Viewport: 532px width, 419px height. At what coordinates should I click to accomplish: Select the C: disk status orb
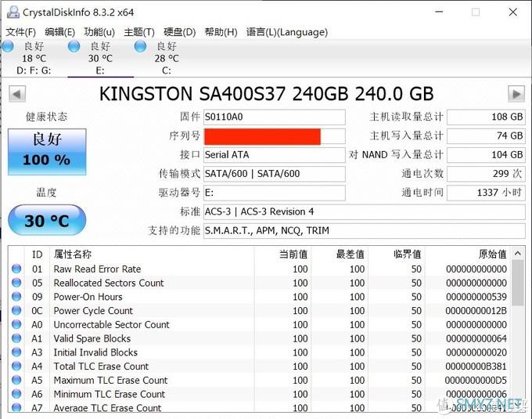click(140, 46)
